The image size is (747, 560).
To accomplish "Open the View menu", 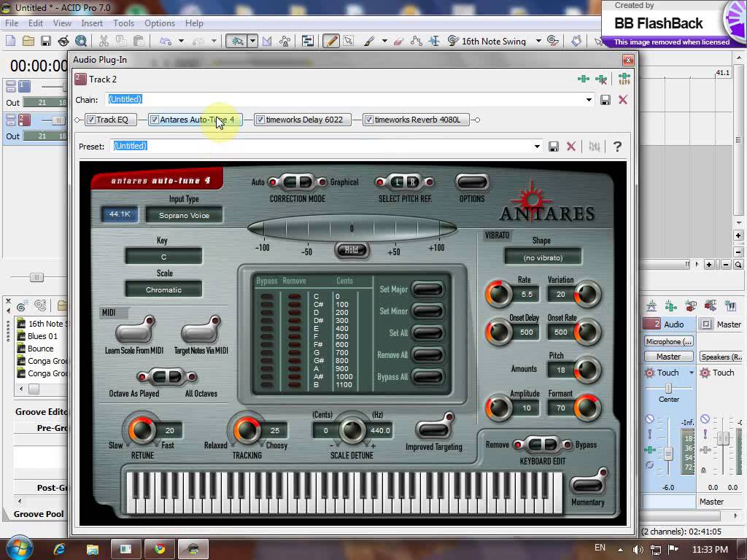I will (x=62, y=23).
